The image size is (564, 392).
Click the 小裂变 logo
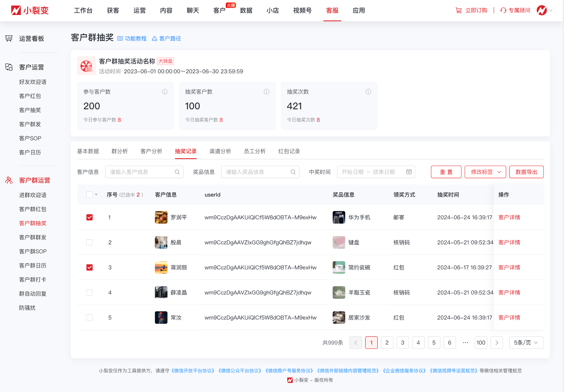pyautogui.click(x=30, y=10)
